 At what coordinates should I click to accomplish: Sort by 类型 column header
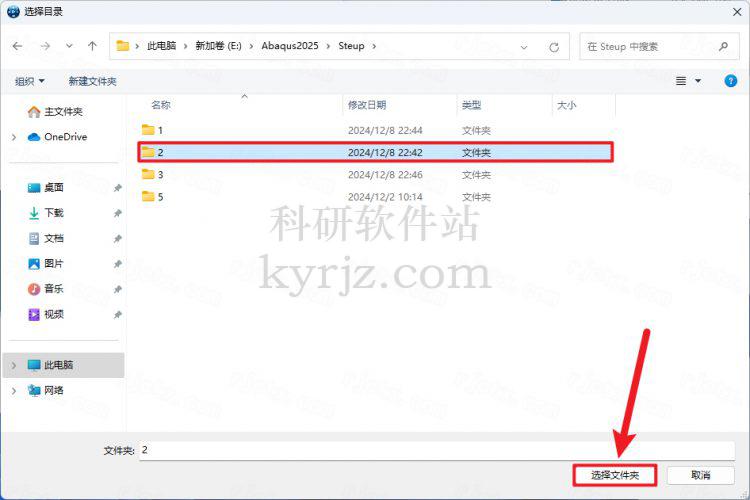(471, 105)
